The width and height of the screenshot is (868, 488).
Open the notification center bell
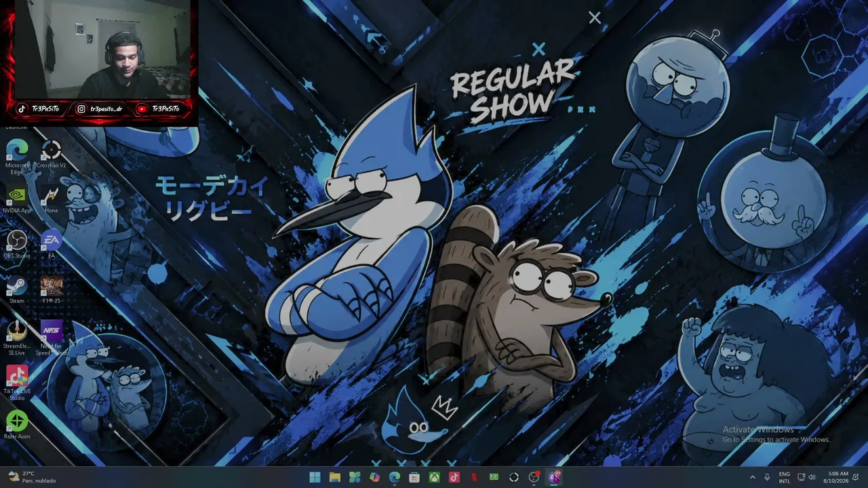pos(856,477)
